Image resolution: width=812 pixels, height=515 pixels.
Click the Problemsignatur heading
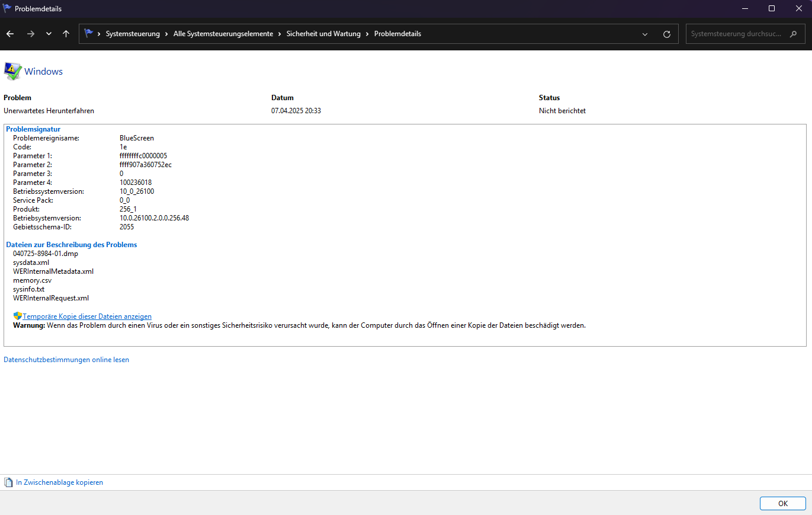click(33, 129)
